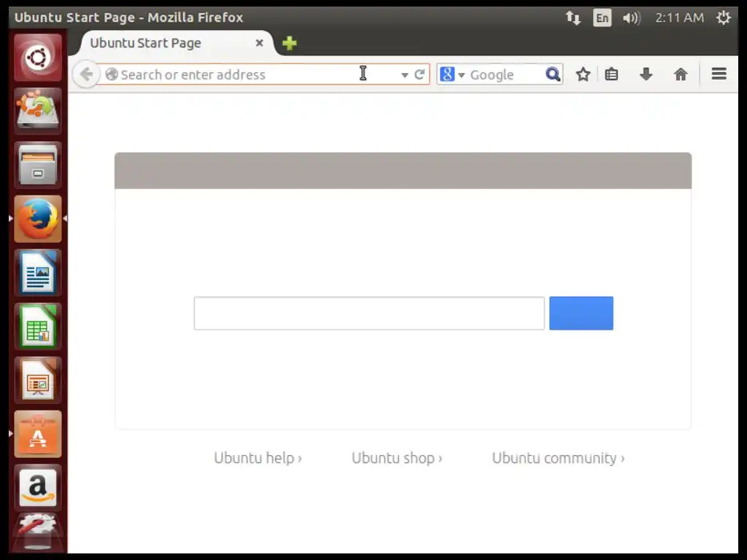The height and width of the screenshot is (560, 747).
Task: Open LibreOffice Impress from the launcher
Action: point(38,381)
